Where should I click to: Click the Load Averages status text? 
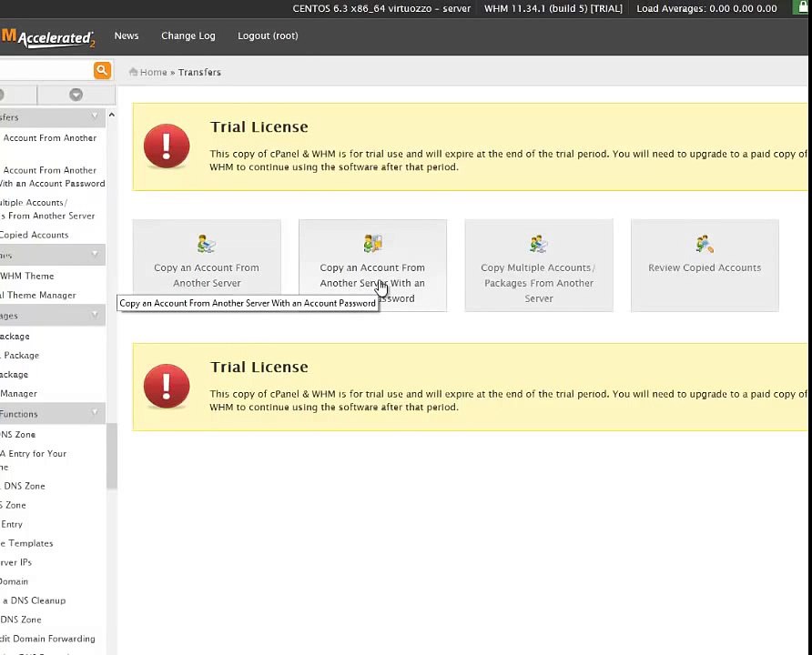706,8
